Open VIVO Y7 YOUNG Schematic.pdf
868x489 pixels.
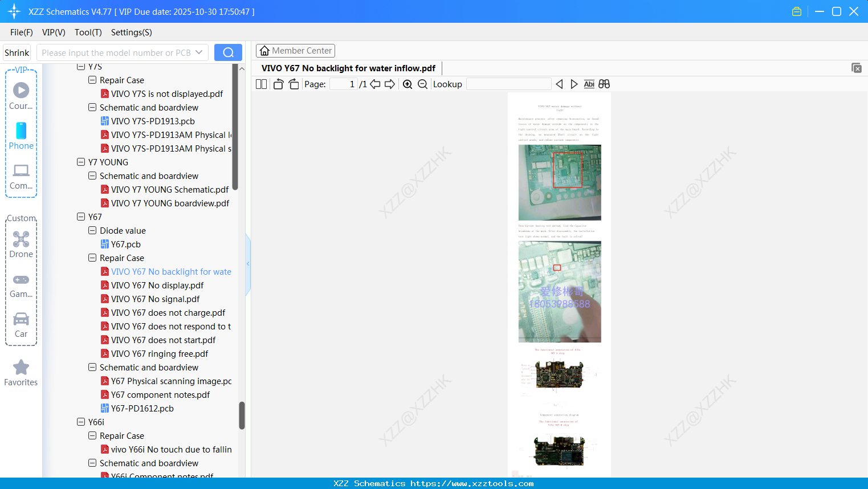170,189
